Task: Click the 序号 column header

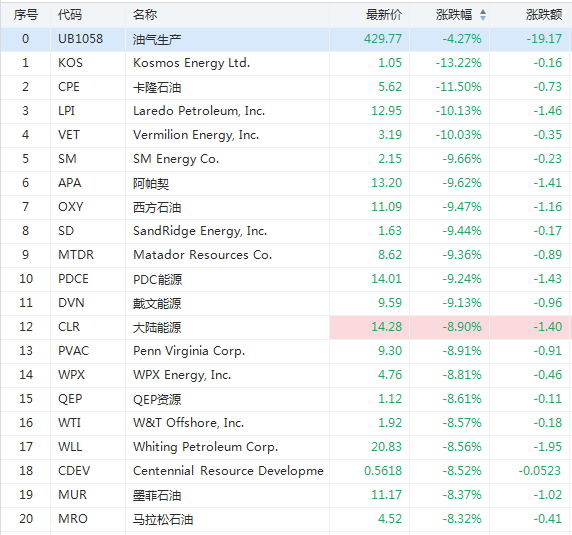Action: tap(26, 15)
